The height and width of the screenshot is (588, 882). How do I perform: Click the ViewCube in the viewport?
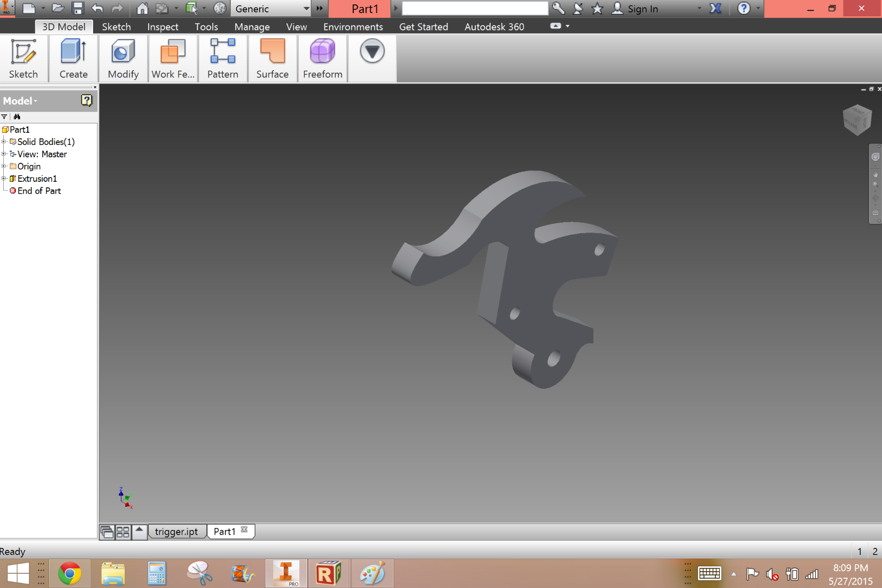[857, 119]
